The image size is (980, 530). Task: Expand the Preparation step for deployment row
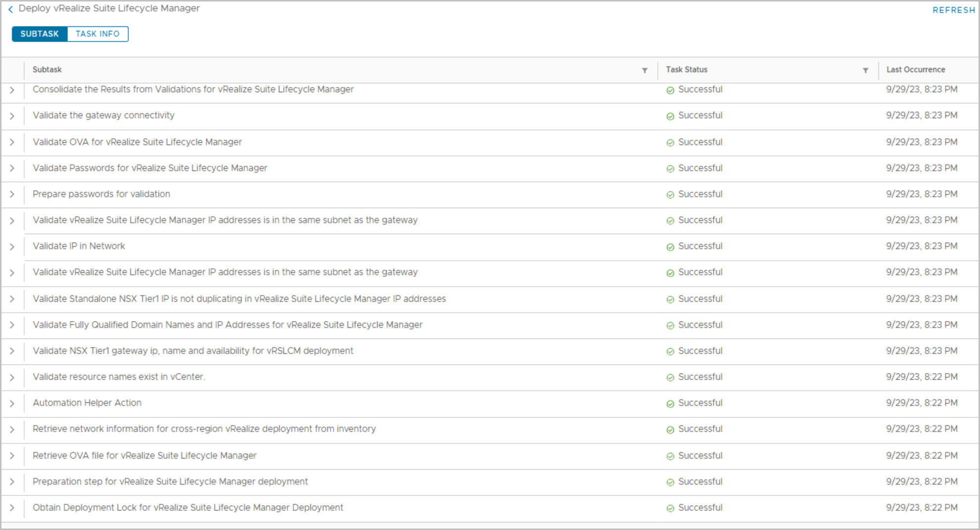pos(12,482)
